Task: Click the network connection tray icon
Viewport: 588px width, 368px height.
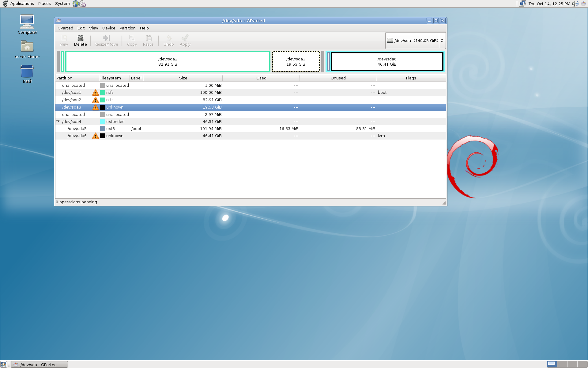Action: 523,4
